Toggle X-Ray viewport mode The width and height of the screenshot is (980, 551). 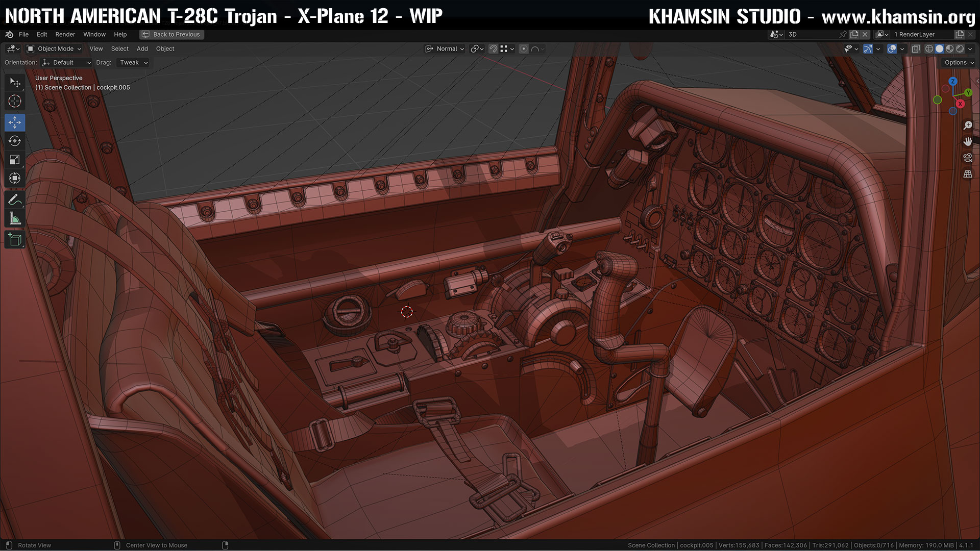pyautogui.click(x=916, y=48)
